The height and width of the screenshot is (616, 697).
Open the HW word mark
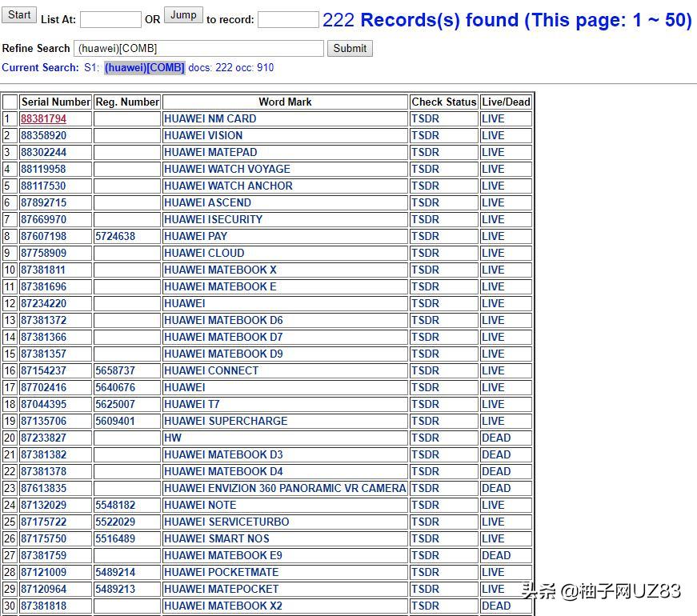(x=173, y=438)
